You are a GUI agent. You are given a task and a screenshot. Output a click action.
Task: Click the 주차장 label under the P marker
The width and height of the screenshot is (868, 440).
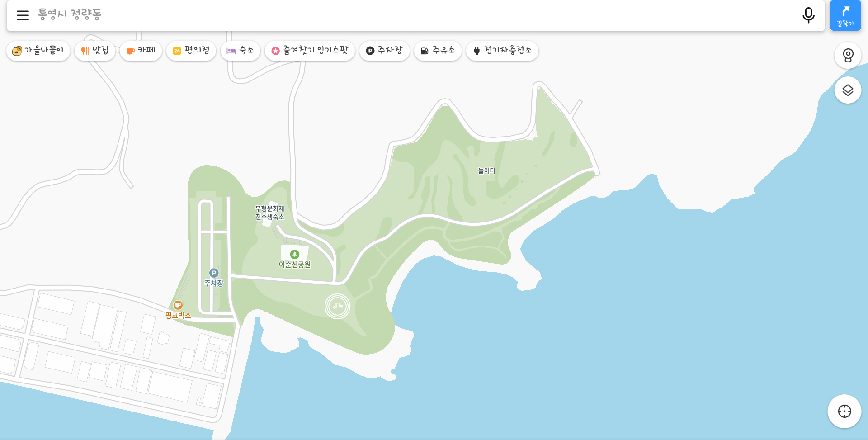214,283
